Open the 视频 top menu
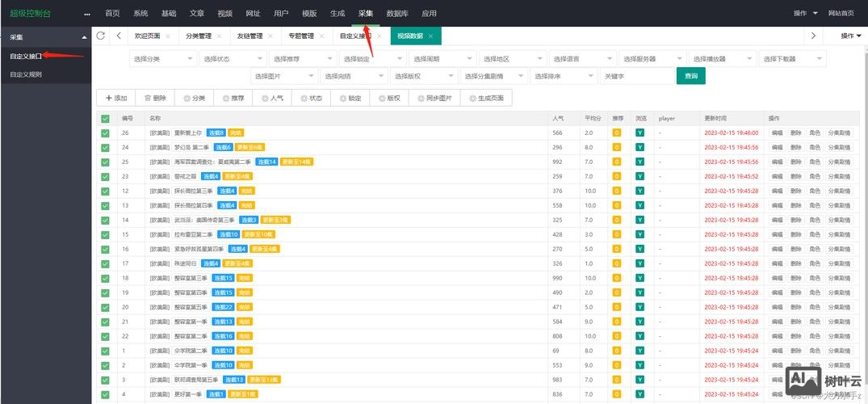This screenshot has width=868, height=404. tap(225, 13)
